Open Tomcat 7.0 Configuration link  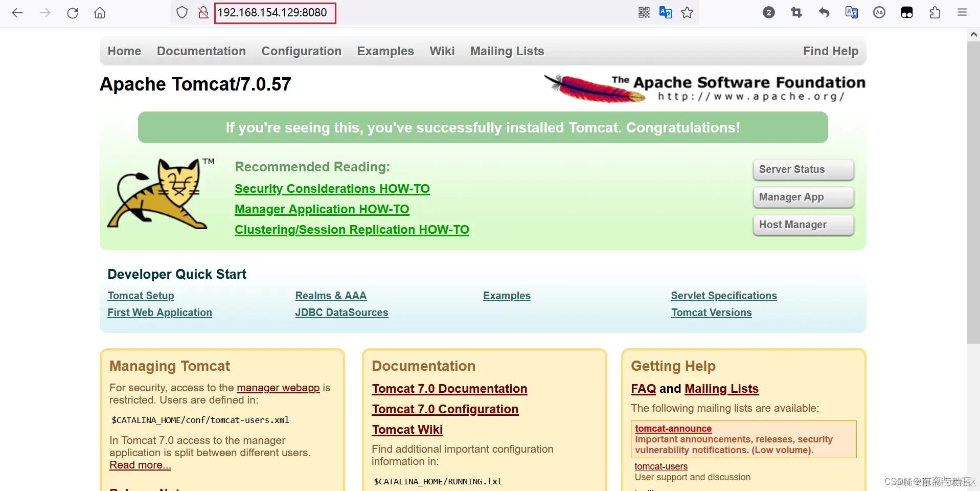pyautogui.click(x=445, y=409)
